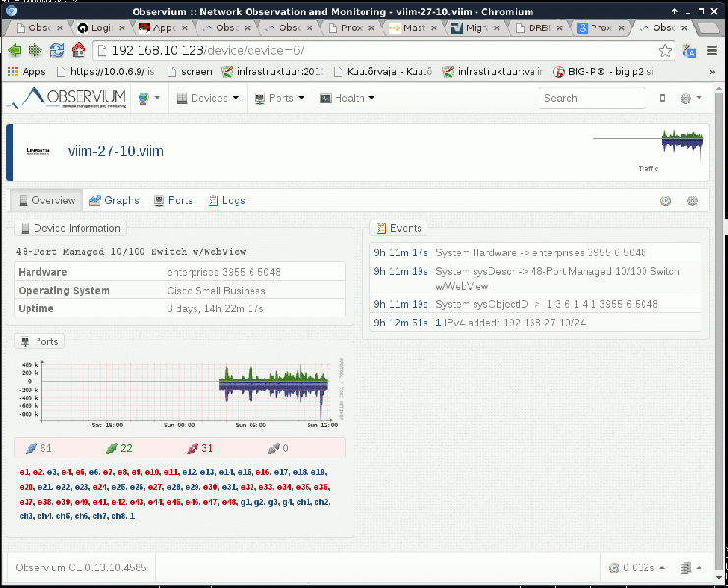Open the page timing dropdown in the footer
The image size is (728, 588).
(637, 568)
